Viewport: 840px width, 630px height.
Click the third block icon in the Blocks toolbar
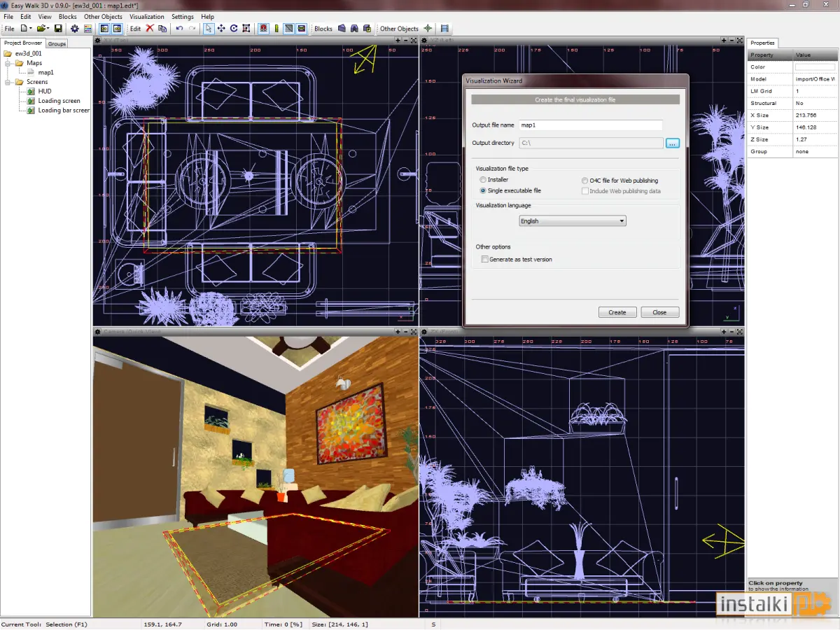(x=367, y=29)
